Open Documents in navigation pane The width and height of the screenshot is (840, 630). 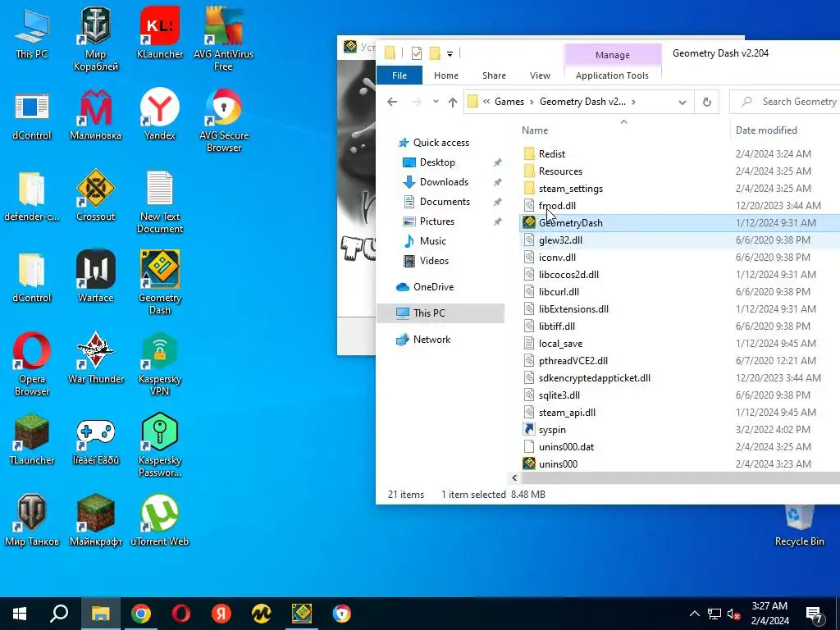(x=445, y=202)
